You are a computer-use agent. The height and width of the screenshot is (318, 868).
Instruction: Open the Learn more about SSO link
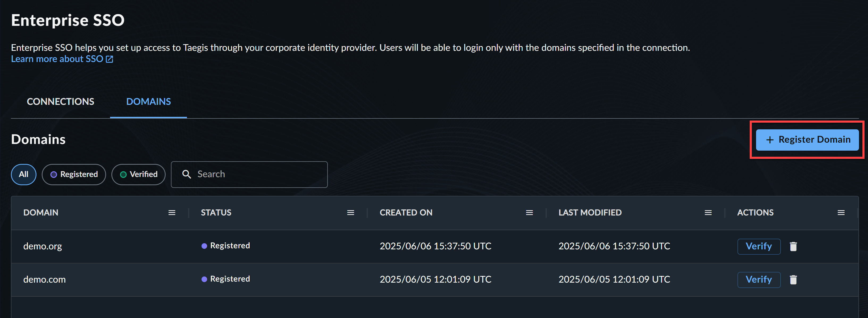click(57, 59)
